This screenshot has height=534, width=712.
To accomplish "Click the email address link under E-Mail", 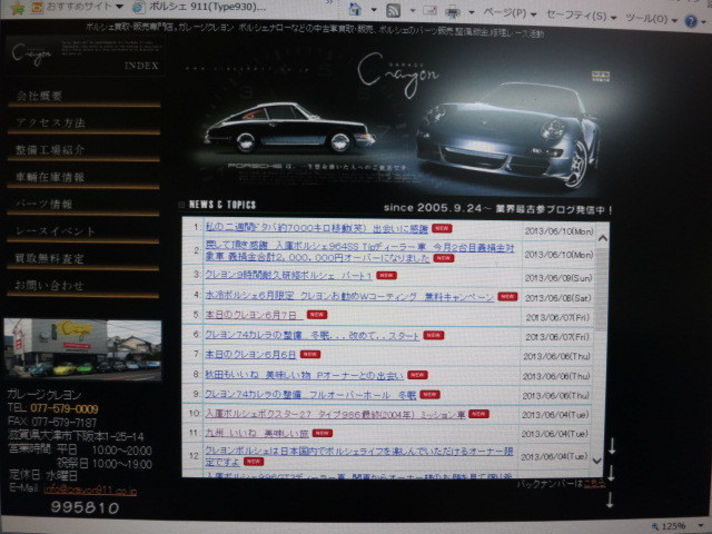I will [90, 490].
